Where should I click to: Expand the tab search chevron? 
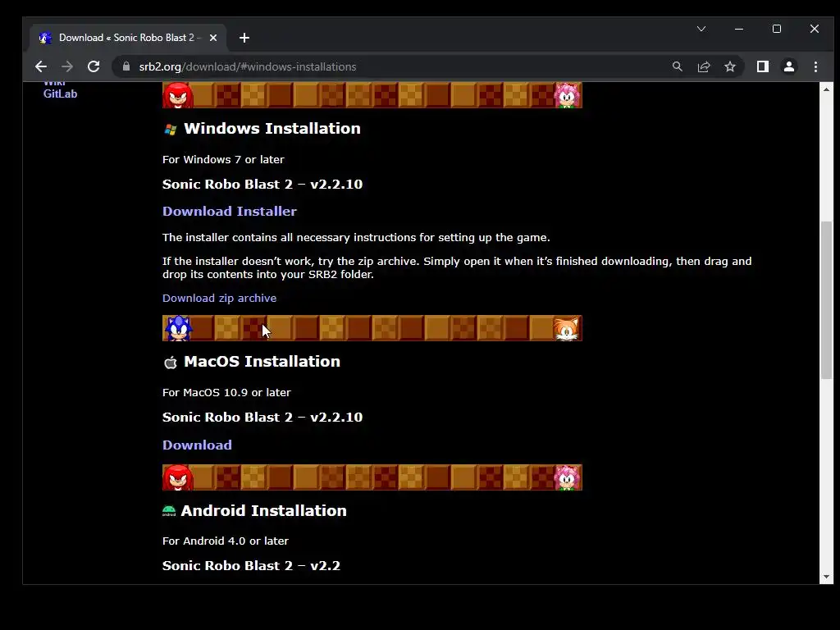click(x=701, y=29)
